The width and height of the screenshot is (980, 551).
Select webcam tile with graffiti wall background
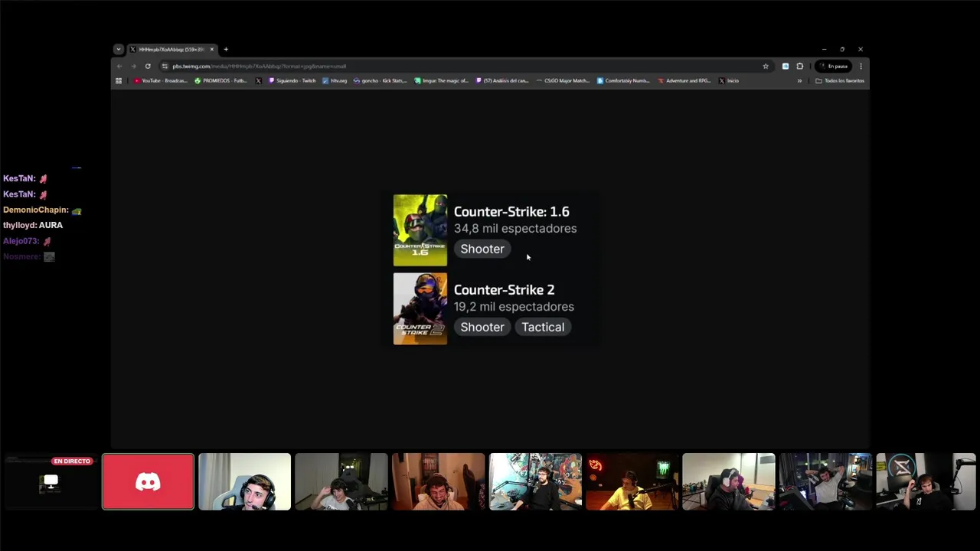535,481
